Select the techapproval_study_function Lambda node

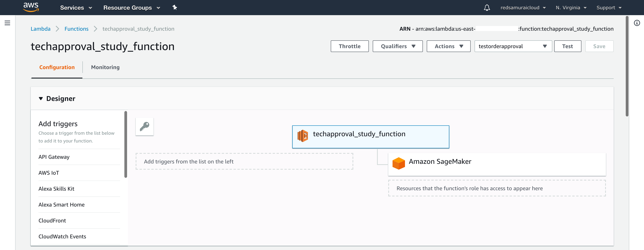[x=371, y=137]
